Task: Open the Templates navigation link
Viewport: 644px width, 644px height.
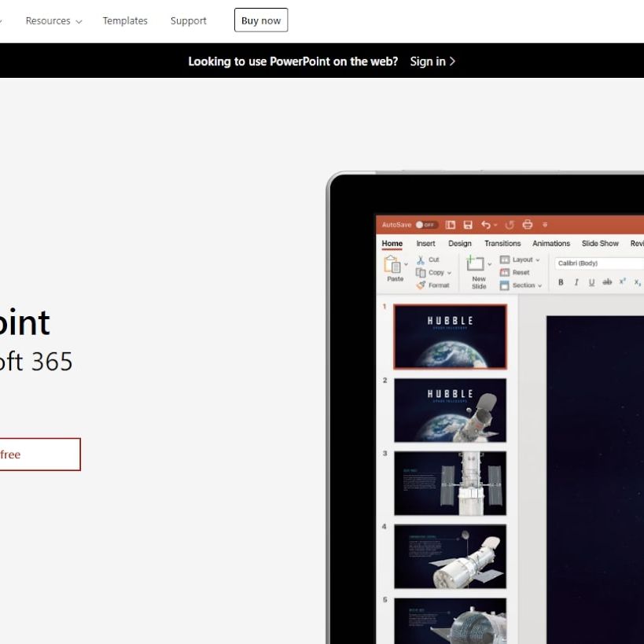Action: [125, 20]
